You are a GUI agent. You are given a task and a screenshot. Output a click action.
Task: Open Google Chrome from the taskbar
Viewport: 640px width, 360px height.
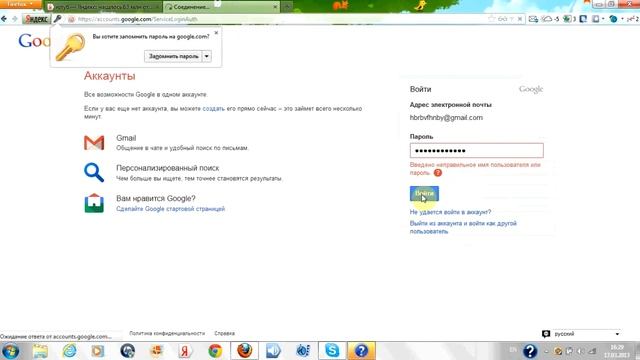(x=215, y=351)
